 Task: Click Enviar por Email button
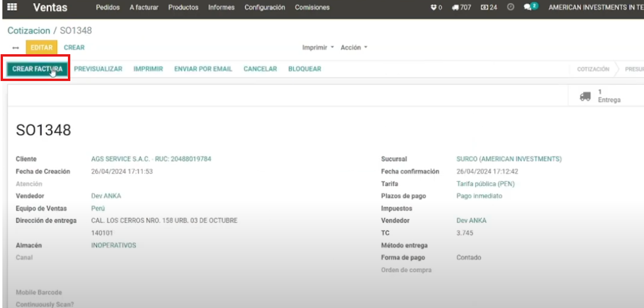pos(203,69)
